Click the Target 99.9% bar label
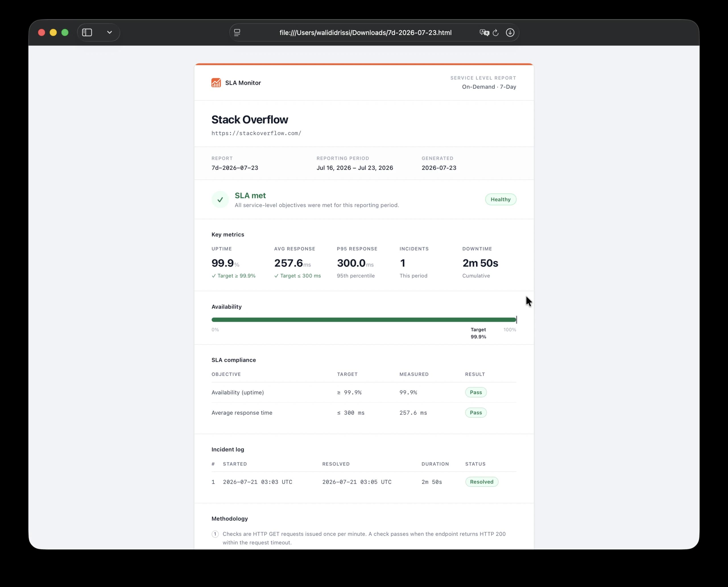The height and width of the screenshot is (587, 728). pyautogui.click(x=478, y=333)
